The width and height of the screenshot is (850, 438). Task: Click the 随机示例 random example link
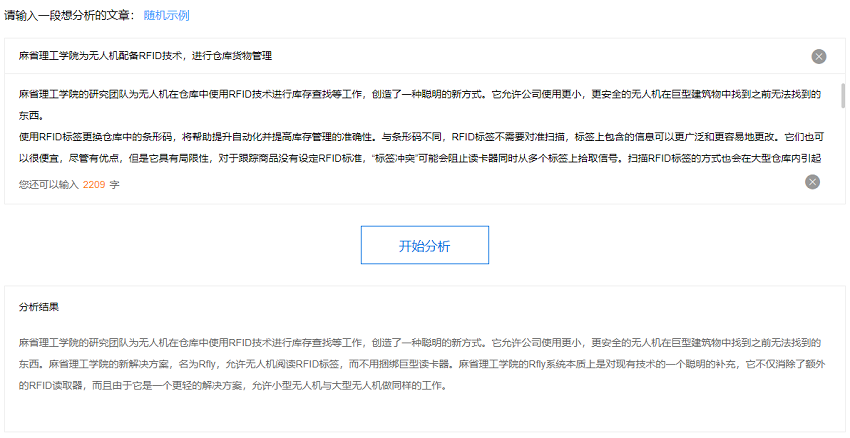click(166, 16)
